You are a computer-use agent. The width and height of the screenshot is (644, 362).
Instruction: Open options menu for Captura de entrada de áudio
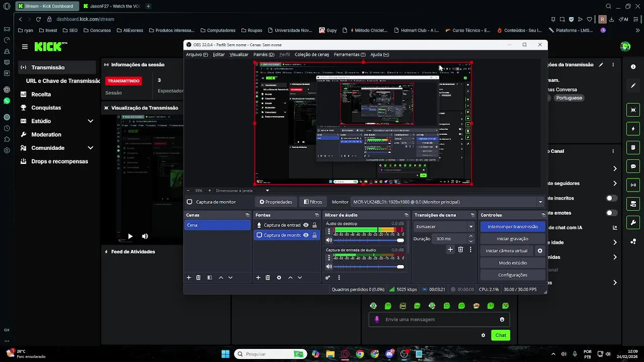click(329, 257)
